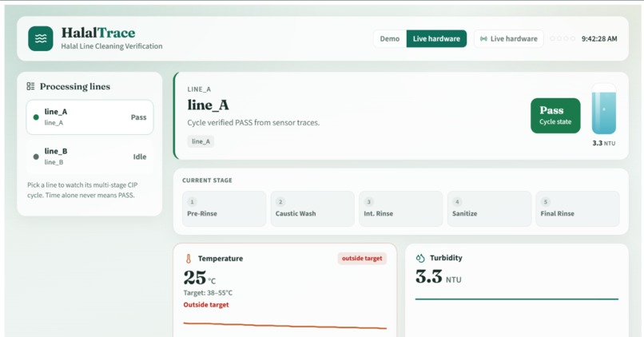Select line_B in Processing lines

tap(90, 157)
